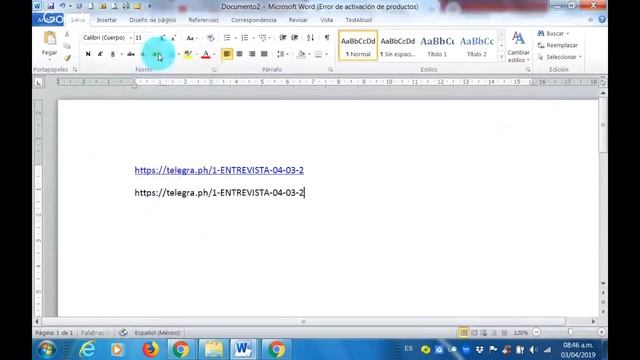Click the Reemplazar button
The image size is (640, 360).
558,45
